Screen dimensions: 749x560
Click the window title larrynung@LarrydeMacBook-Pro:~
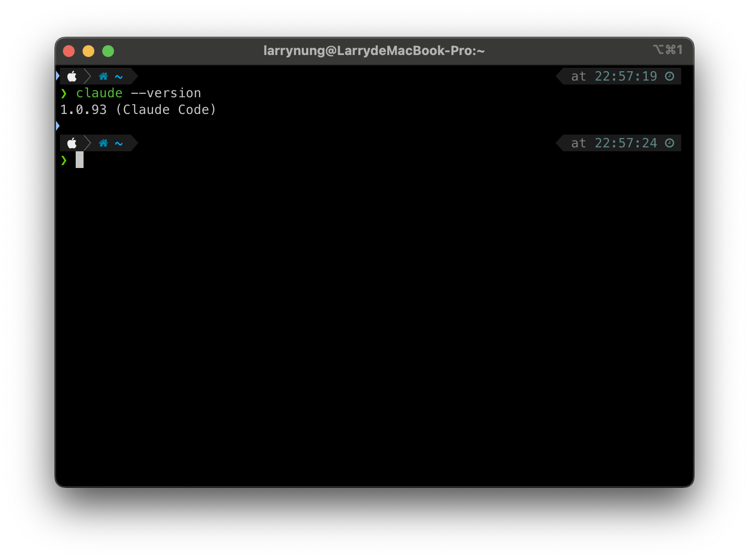(374, 51)
